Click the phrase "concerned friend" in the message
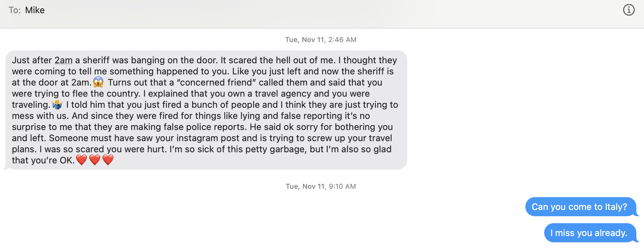The height and width of the screenshot is (251, 644). 216,82
